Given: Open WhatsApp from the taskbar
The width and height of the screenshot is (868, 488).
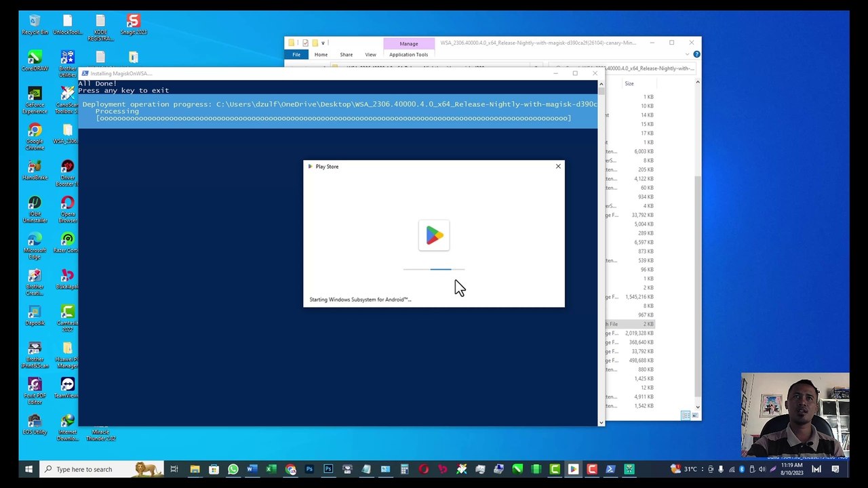Looking at the screenshot, I should tap(233, 469).
